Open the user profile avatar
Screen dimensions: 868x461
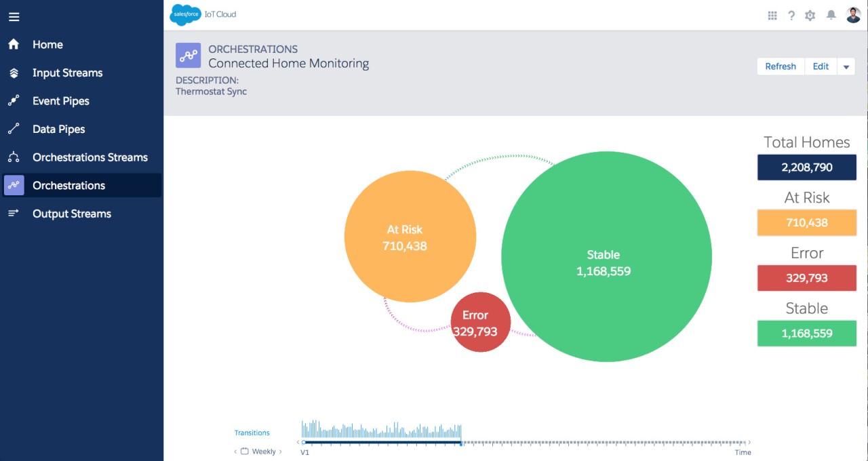click(x=853, y=16)
